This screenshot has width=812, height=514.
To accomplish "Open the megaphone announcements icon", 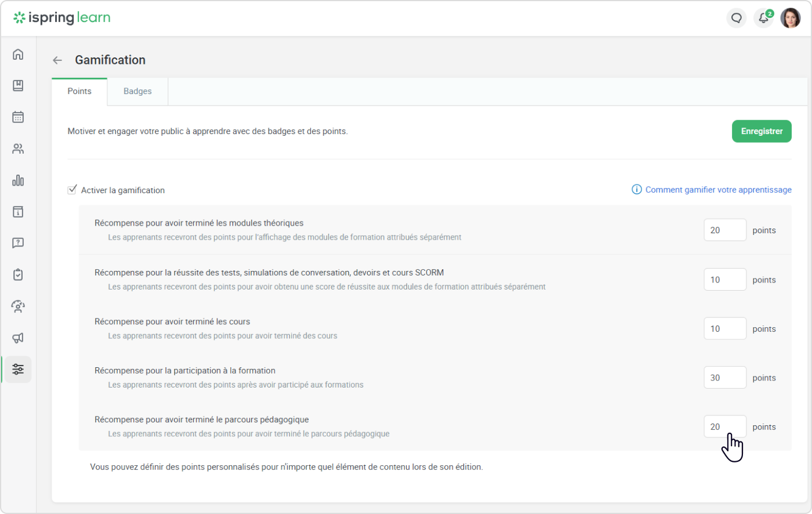I will tap(18, 338).
